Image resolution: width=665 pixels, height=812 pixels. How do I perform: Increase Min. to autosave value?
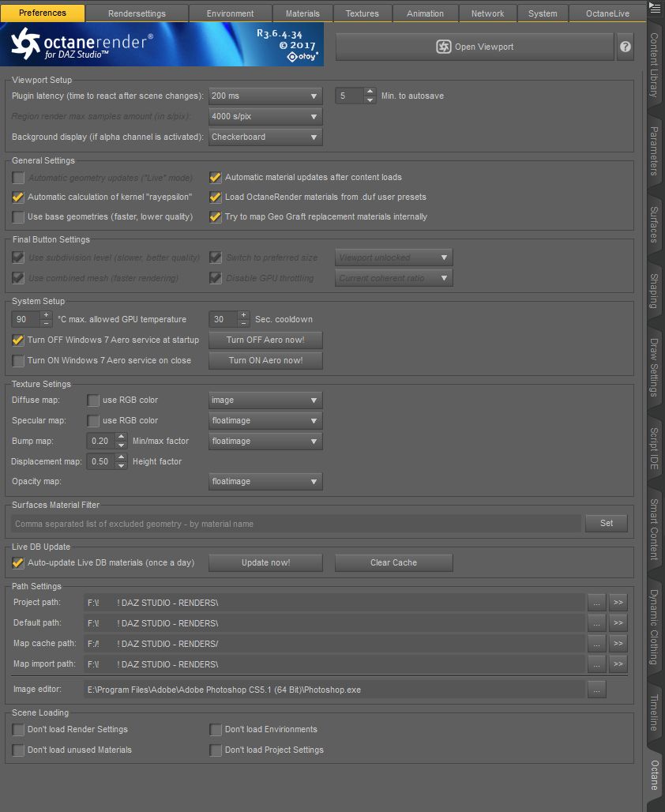coord(370,92)
